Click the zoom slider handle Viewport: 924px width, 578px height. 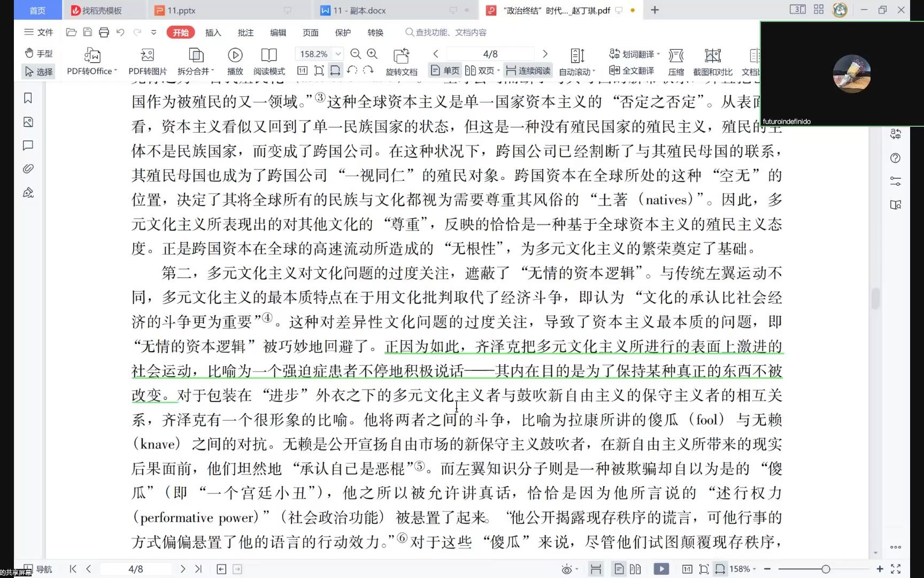click(826, 569)
